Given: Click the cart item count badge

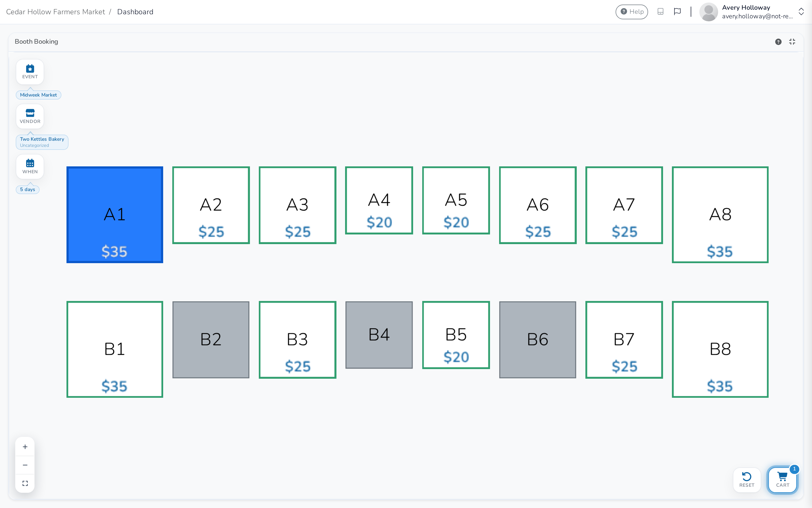Looking at the screenshot, I should 794,469.
